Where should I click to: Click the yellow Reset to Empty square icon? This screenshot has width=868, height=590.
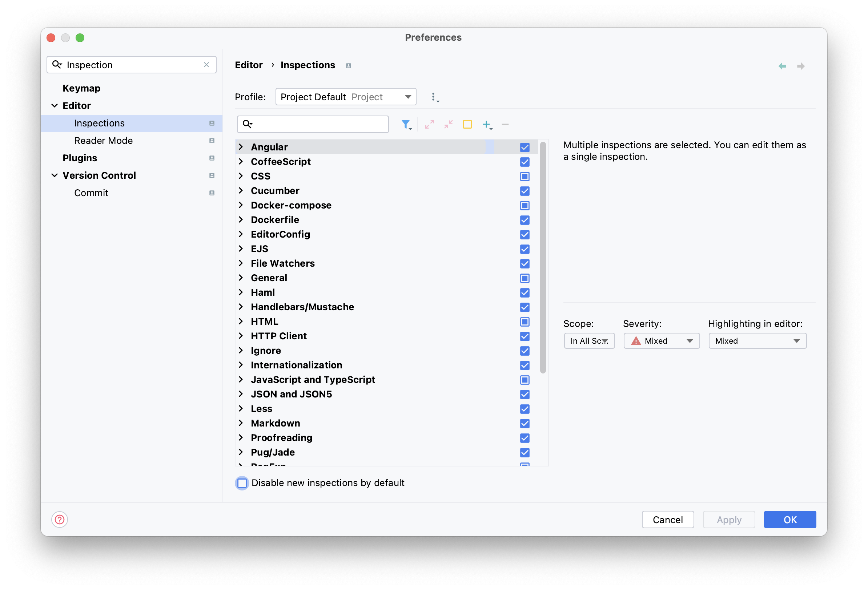tap(467, 124)
